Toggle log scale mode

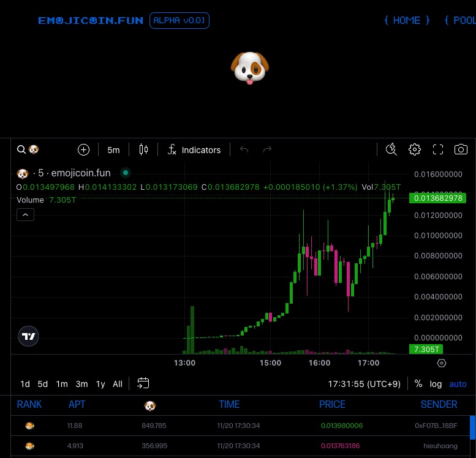436,384
